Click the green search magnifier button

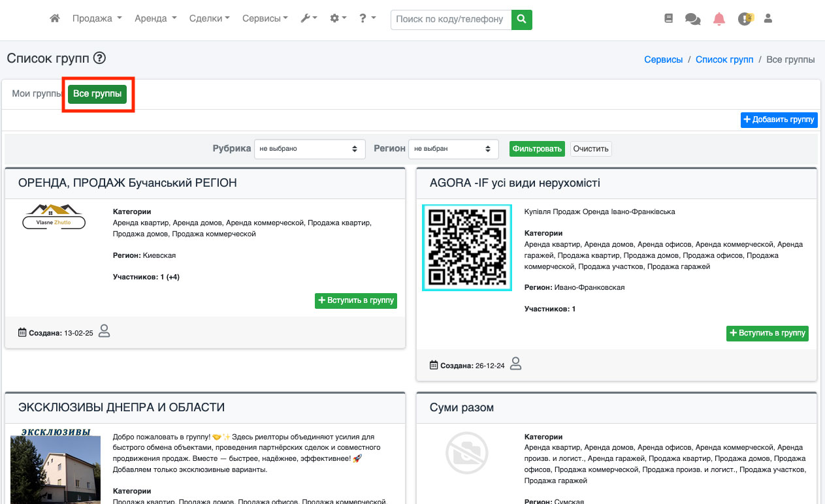pyautogui.click(x=521, y=20)
